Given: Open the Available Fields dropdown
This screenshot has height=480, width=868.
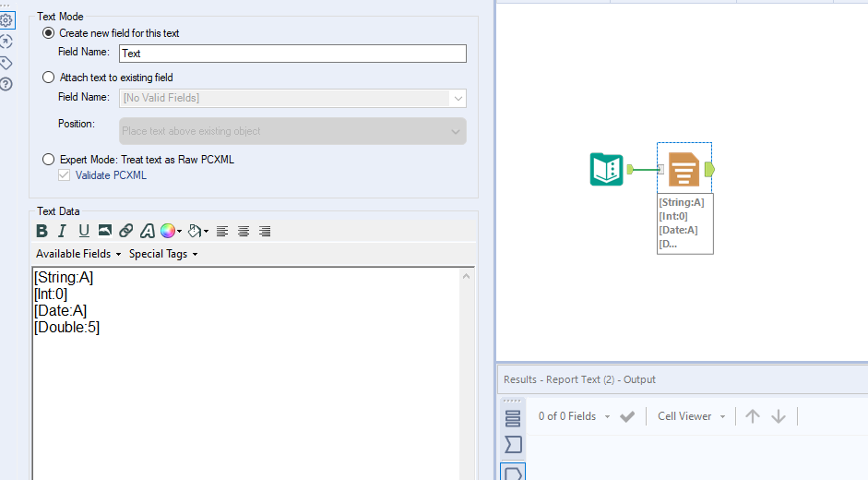Looking at the screenshot, I should (78, 254).
